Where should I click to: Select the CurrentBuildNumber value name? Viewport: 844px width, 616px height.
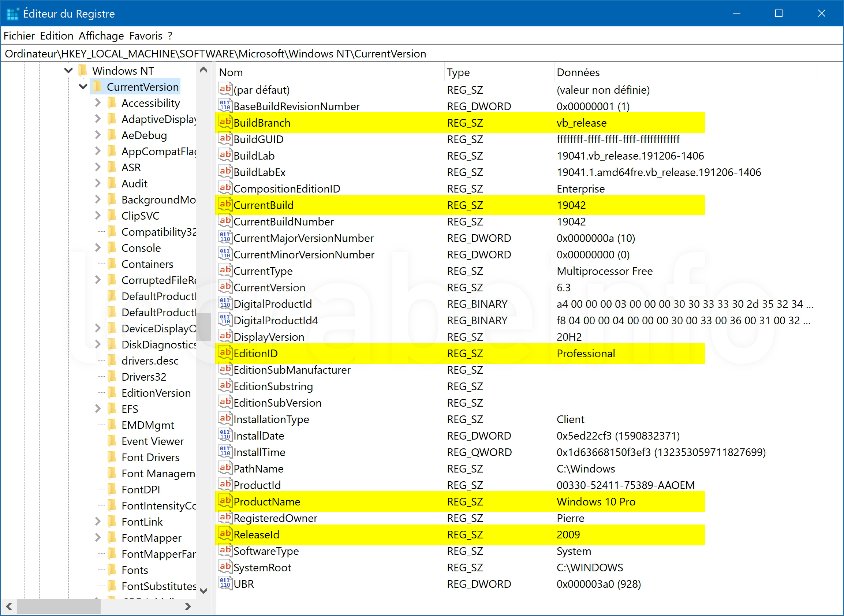pos(283,221)
